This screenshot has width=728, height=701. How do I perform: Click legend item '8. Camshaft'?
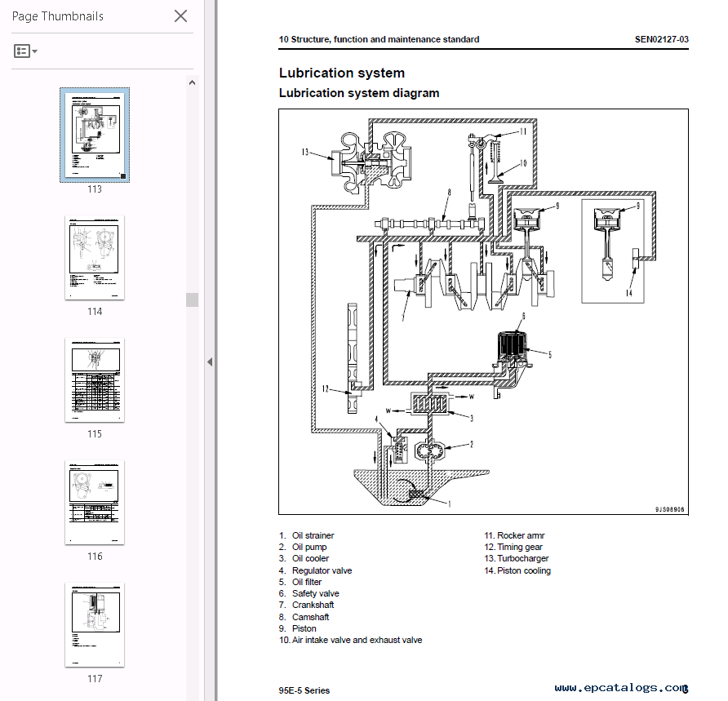pyautogui.click(x=304, y=617)
